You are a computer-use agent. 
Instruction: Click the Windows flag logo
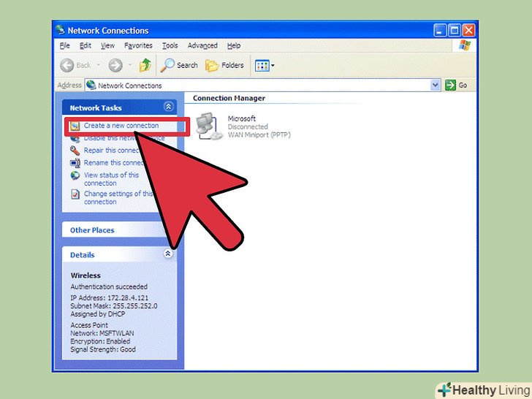pyautogui.click(x=464, y=45)
